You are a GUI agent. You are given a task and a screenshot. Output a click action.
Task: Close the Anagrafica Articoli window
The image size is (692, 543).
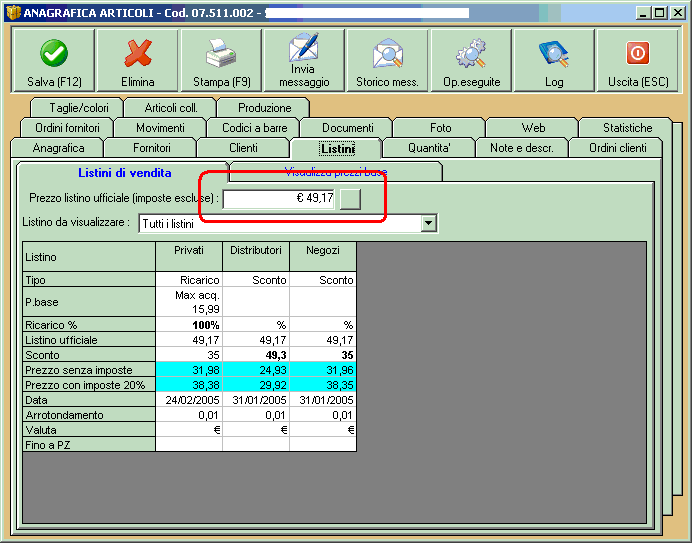point(678,13)
